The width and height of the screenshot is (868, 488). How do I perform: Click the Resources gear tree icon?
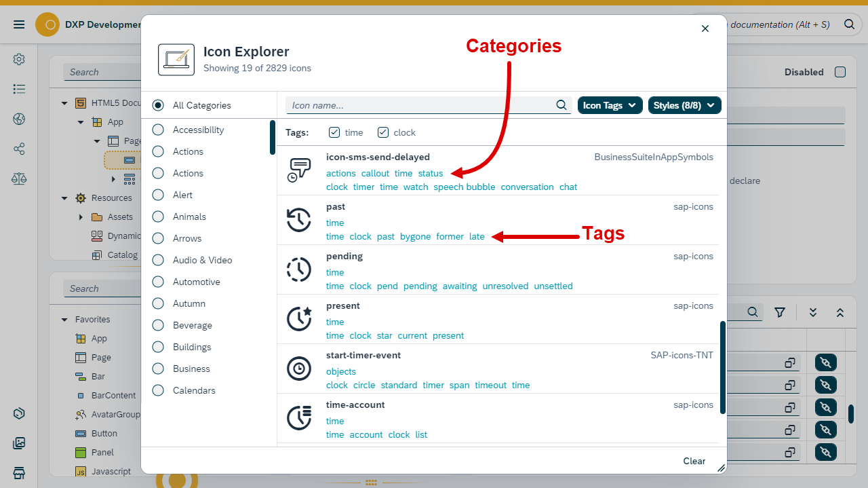81,198
